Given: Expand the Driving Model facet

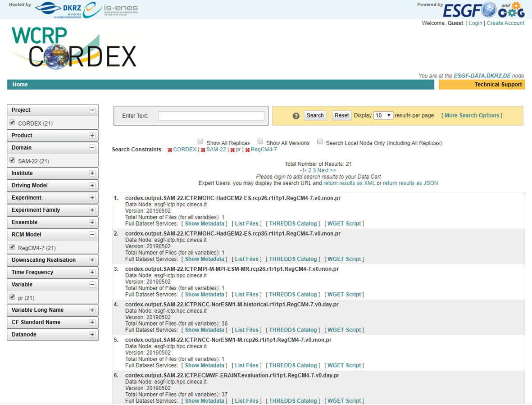Looking at the screenshot, I should click(92, 185).
